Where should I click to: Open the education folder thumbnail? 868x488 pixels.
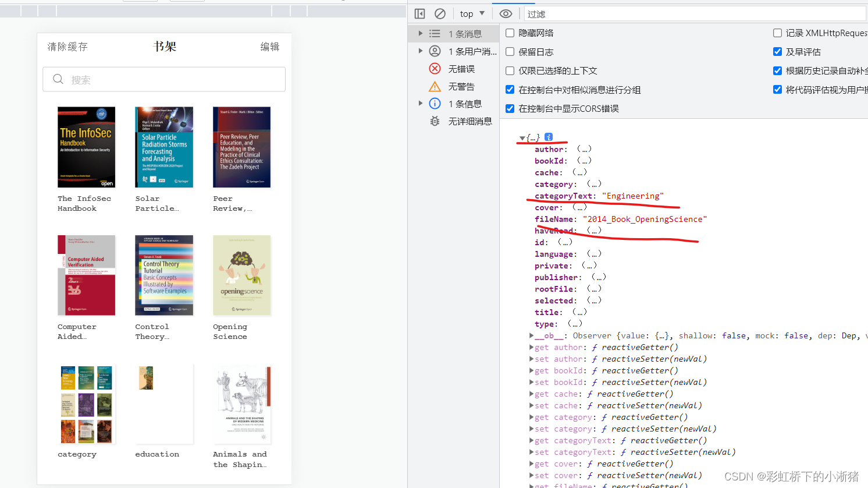(x=164, y=404)
